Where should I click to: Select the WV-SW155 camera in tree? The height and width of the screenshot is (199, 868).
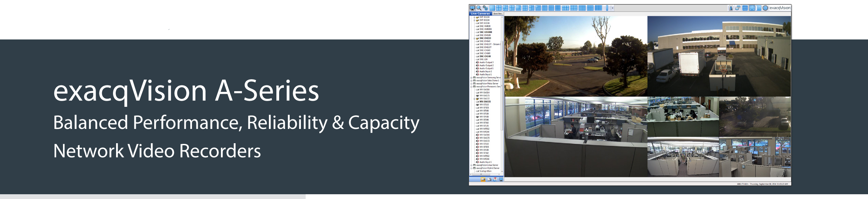(x=485, y=101)
